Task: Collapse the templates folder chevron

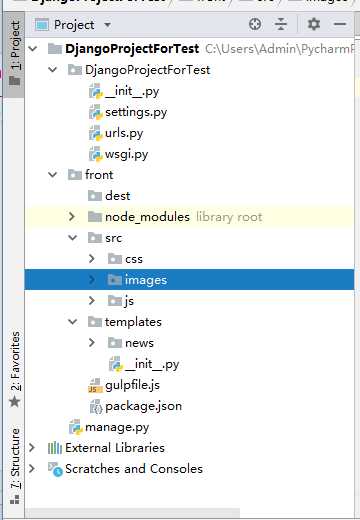Action: pyautogui.click(x=73, y=322)
